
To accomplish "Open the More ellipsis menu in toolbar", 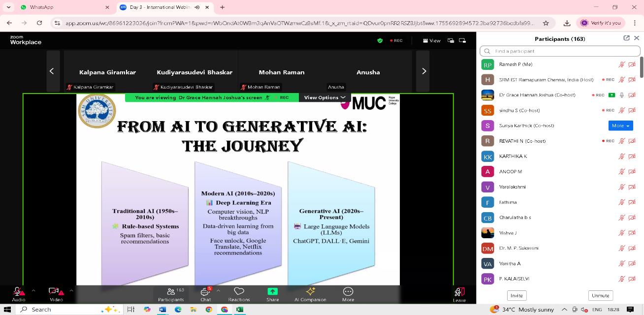I will (348, 294).
